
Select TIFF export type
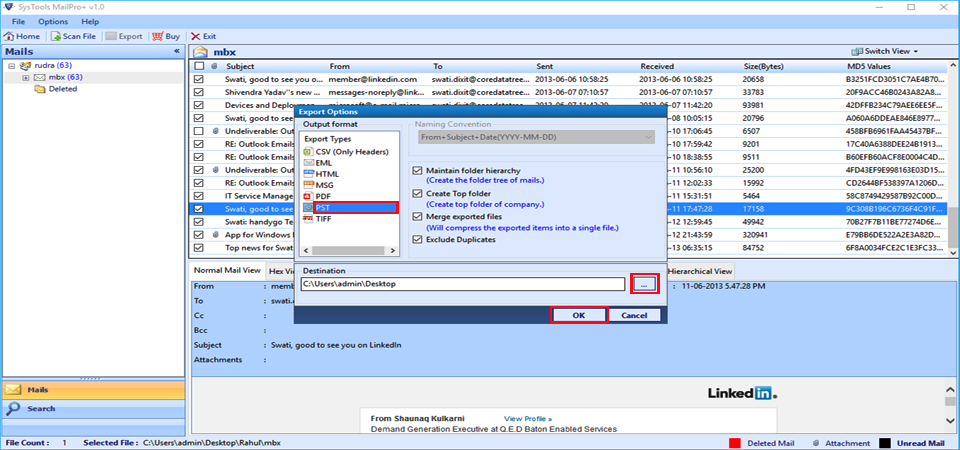318,219
